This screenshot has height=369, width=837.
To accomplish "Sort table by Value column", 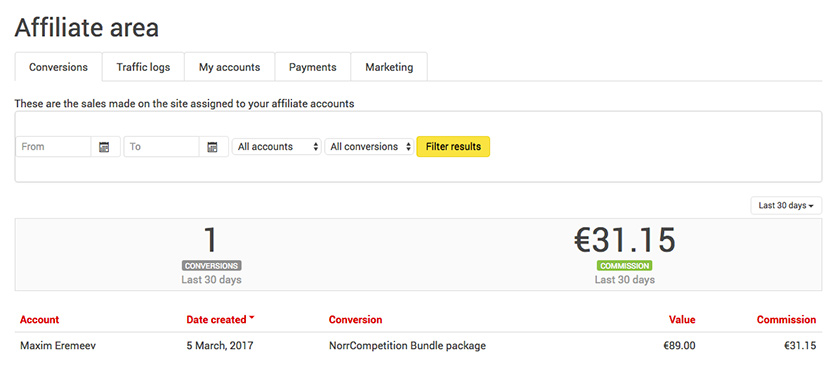I will click(682, 320).
